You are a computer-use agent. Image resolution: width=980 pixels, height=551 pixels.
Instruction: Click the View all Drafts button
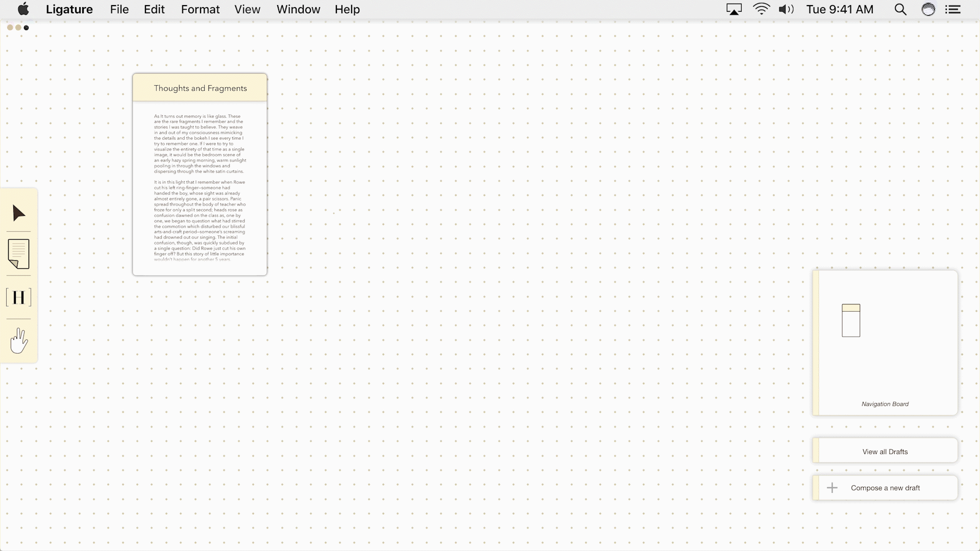pyautogui.click(x=885, y=452)
